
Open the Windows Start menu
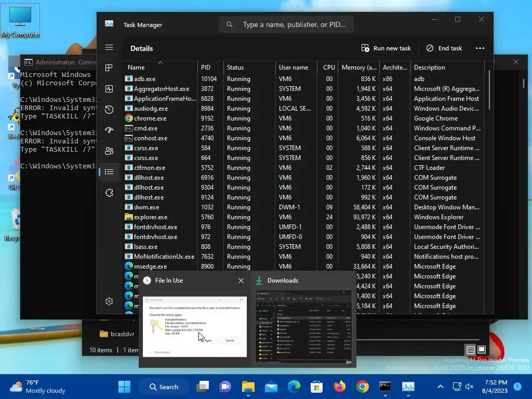click(x=124, y=387)
